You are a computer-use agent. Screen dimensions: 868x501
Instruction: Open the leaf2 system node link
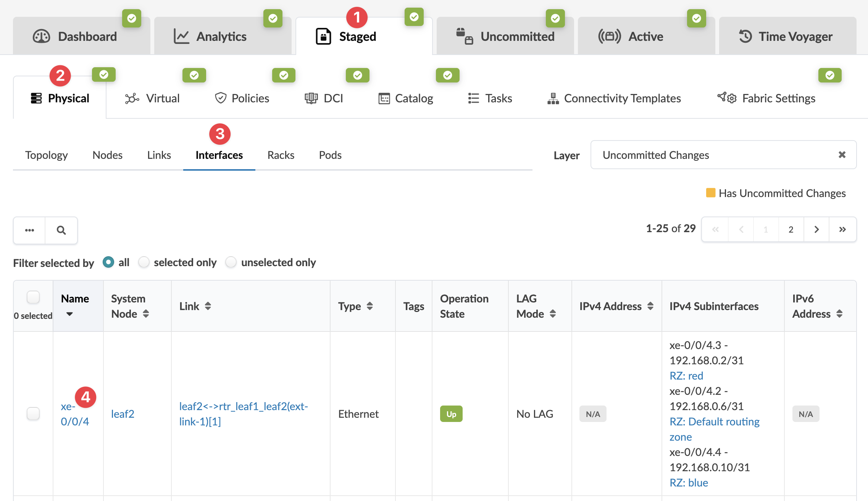(x=123, y=414)
